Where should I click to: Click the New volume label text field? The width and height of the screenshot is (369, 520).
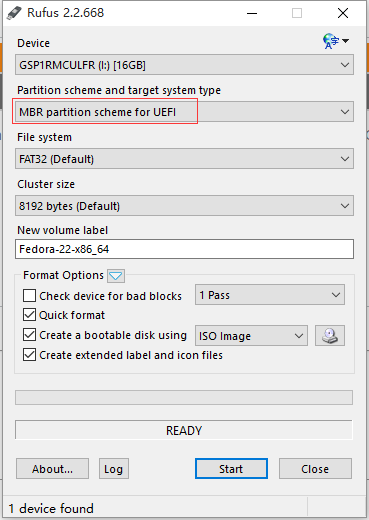pos(184,249)
